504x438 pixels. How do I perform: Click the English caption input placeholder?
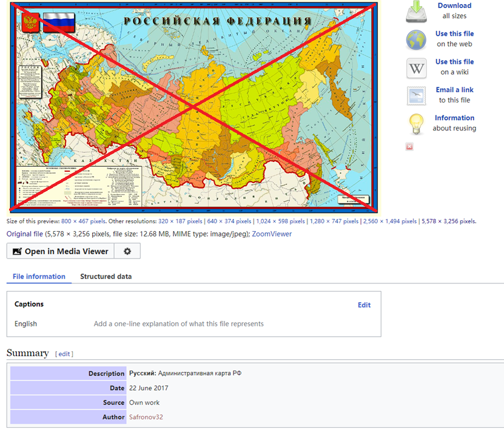pyautogui.click(x=178, y=324)
